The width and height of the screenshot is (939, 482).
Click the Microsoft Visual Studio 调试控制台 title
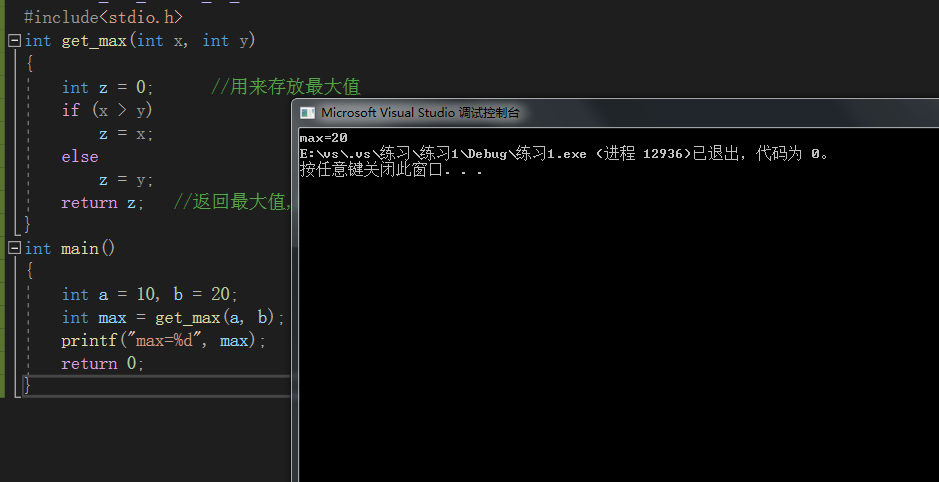(x=420, y=113)
